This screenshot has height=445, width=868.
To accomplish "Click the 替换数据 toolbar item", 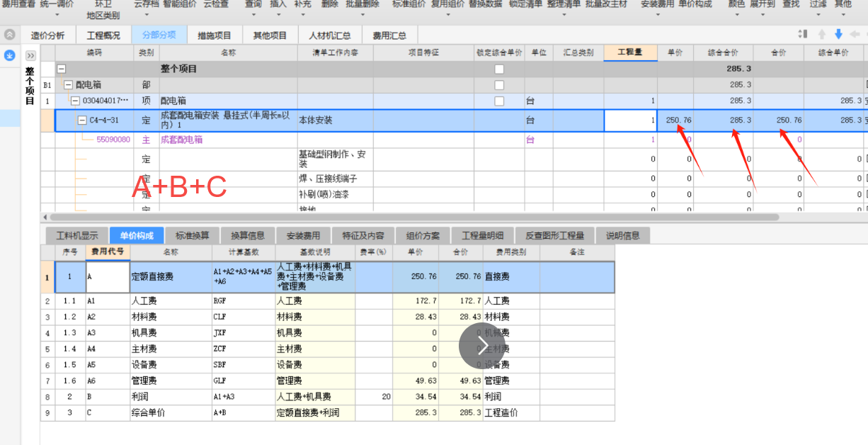I will 486,4.
